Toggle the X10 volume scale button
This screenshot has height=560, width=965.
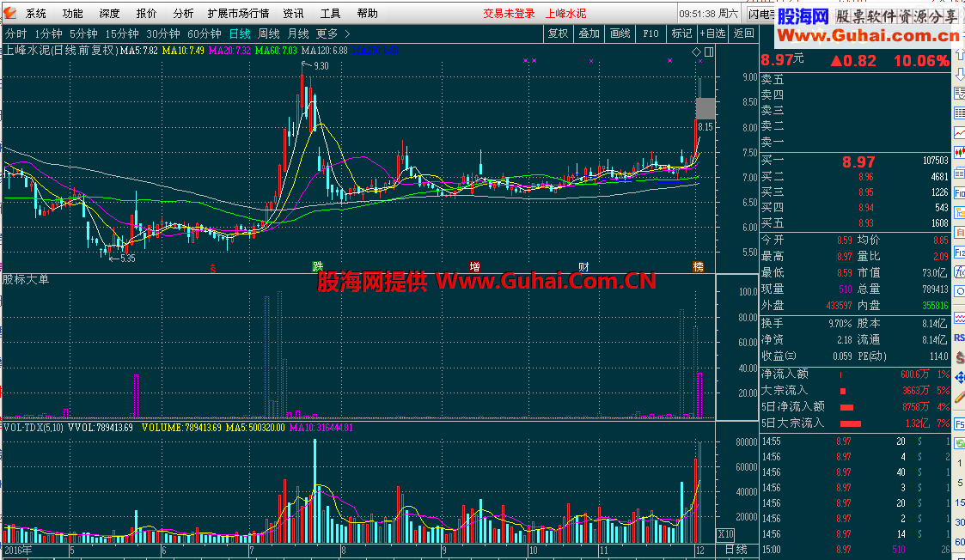point(725,533)
